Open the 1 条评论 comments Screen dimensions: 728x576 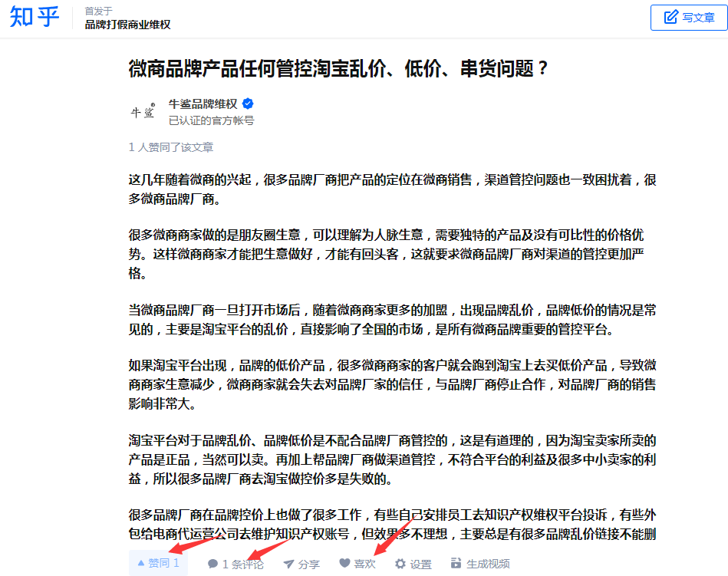click(236, 564)
